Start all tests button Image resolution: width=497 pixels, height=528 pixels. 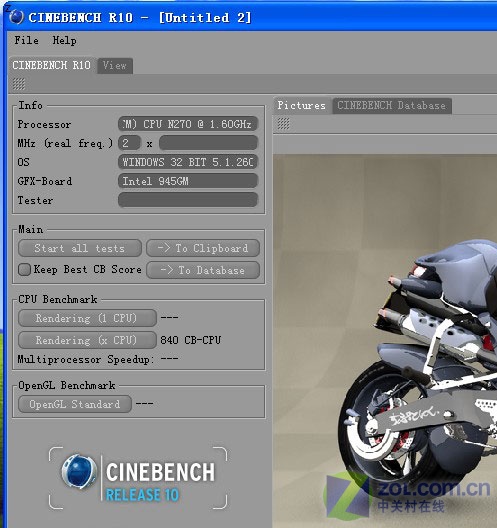(x=80, y=249)
